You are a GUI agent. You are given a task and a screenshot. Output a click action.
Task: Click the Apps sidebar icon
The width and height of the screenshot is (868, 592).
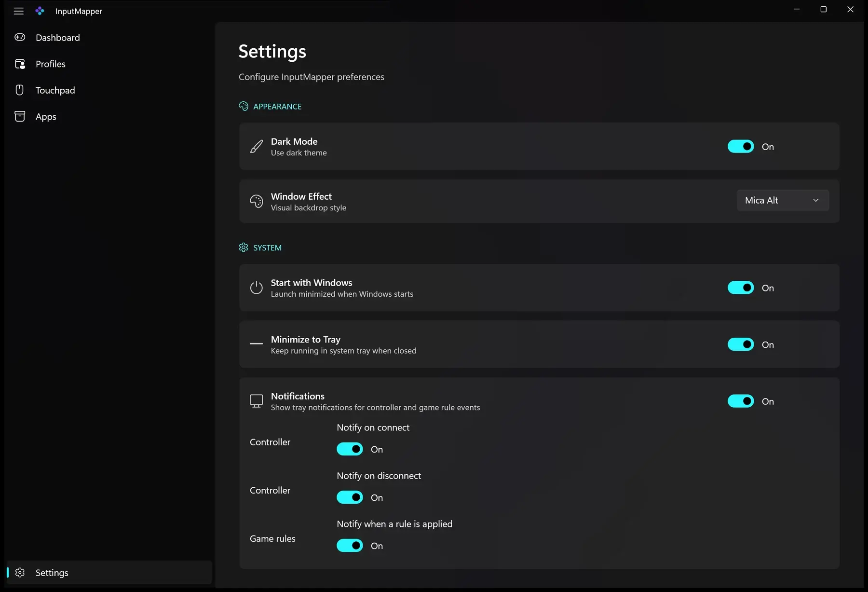click(20, 116)
